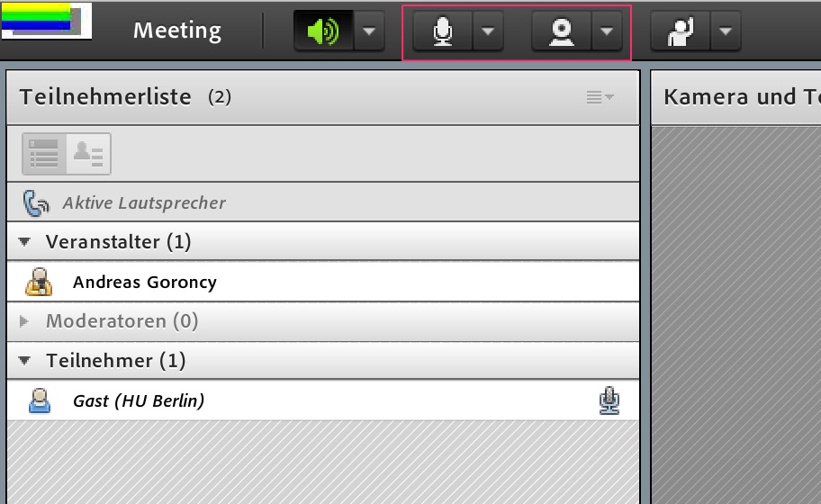This screenshot has height=504, width=821.
Task: Collapse the Teilnehmer group
Action: [25, 361]
